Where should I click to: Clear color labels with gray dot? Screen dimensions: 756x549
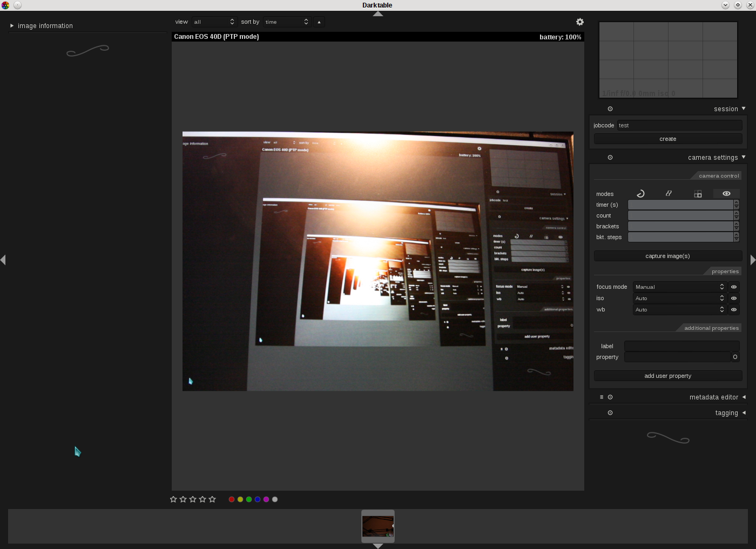[275, 499]
